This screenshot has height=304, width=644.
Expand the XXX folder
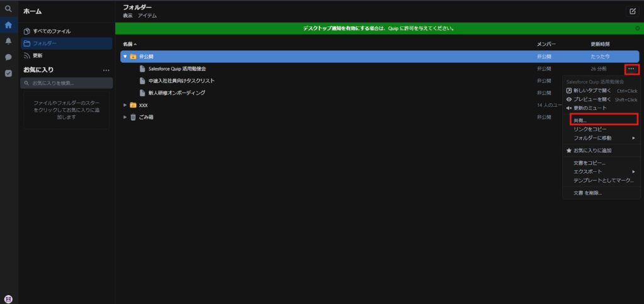[x=125, y=105]
